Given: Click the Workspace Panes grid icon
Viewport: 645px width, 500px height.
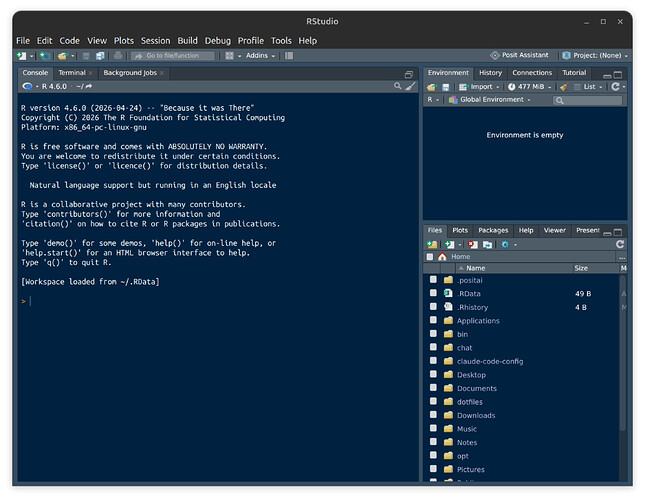Looking at the screenshot, I should [230, 56].
